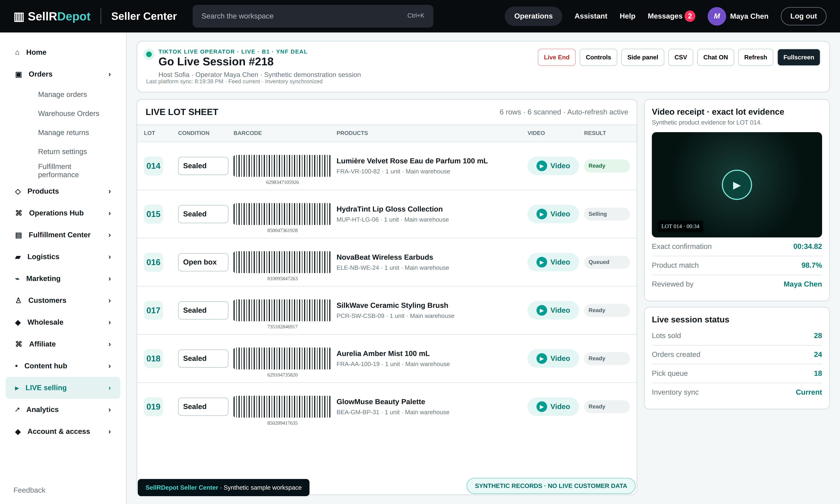Click the Wholesale diamond icon
Viewport: 840px width, 504px height.
point(18,322)
